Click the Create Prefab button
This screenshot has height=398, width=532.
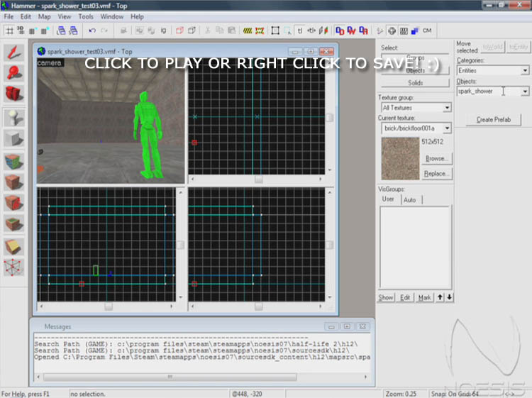493,119
